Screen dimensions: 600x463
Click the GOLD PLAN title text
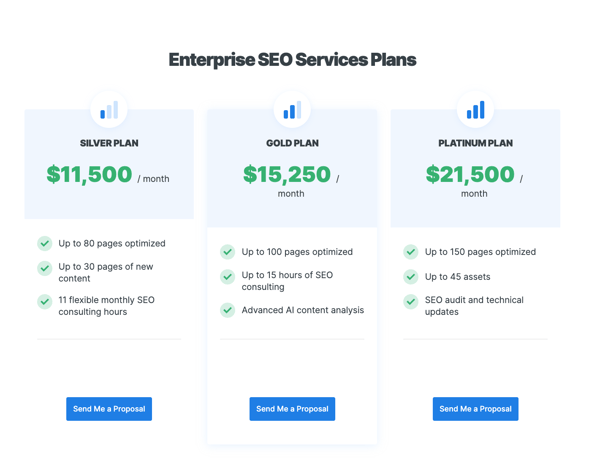(x=292, y=143)
